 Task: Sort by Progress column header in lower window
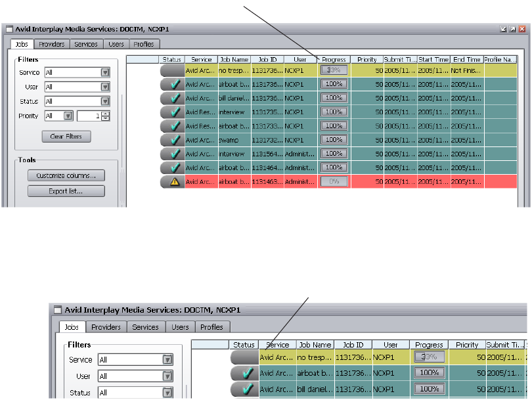pos(429,345)
